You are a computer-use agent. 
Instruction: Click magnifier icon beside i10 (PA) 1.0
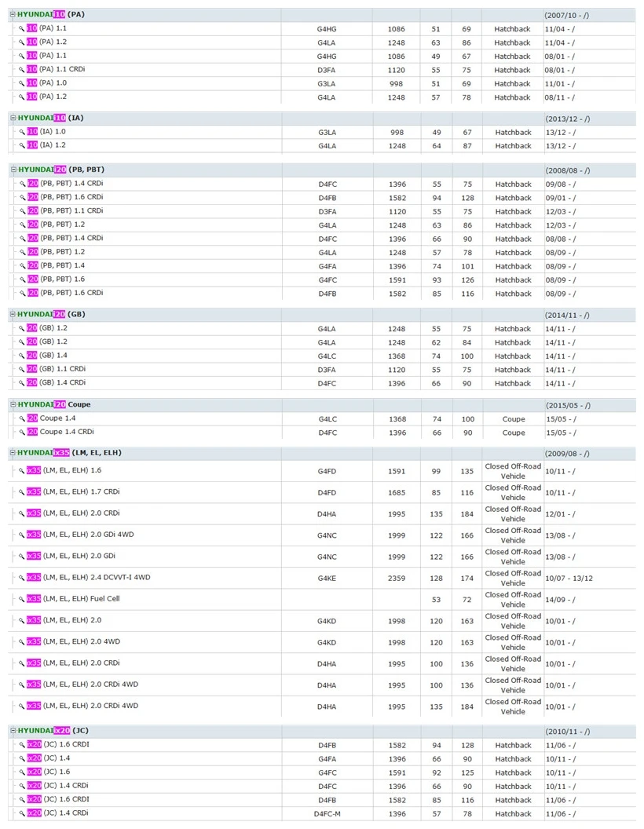pos(22,83)
